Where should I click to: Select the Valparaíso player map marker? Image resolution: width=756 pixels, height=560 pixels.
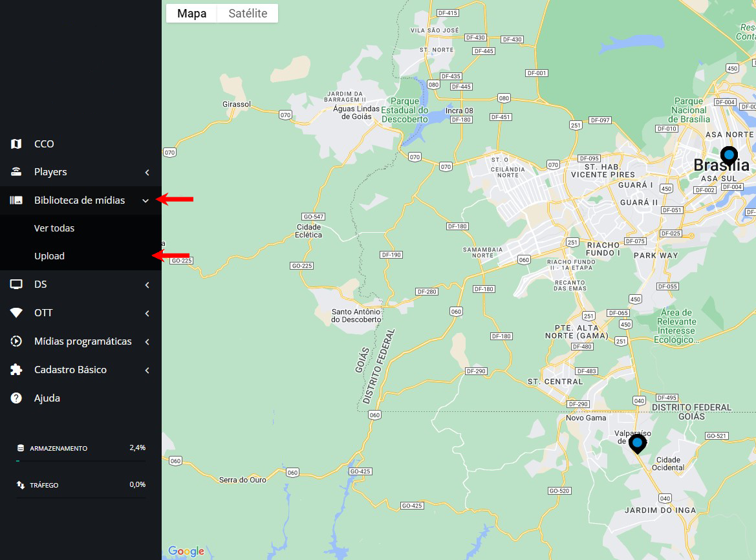pyautogui.click(x=638, y=444)
